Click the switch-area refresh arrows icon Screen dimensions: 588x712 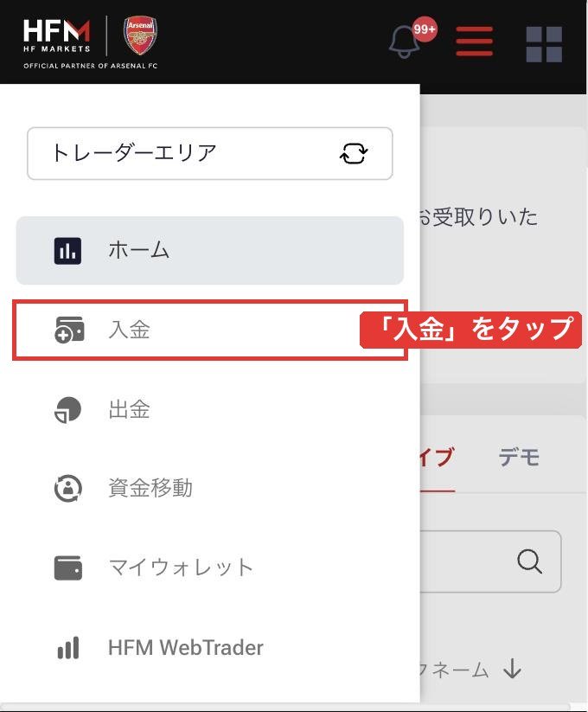coord(354,153)
